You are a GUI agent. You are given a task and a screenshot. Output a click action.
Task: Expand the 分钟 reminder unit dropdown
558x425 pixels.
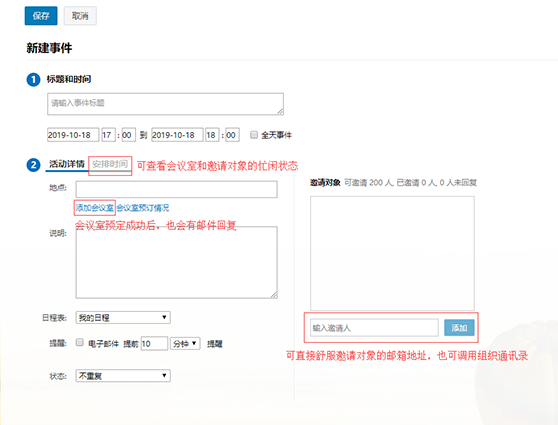click(185, 343)
